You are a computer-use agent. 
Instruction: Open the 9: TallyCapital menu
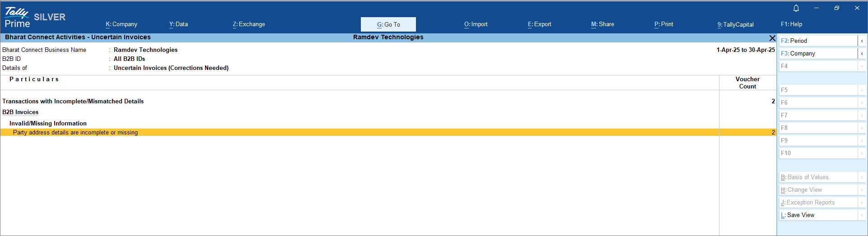coord(735,24)
